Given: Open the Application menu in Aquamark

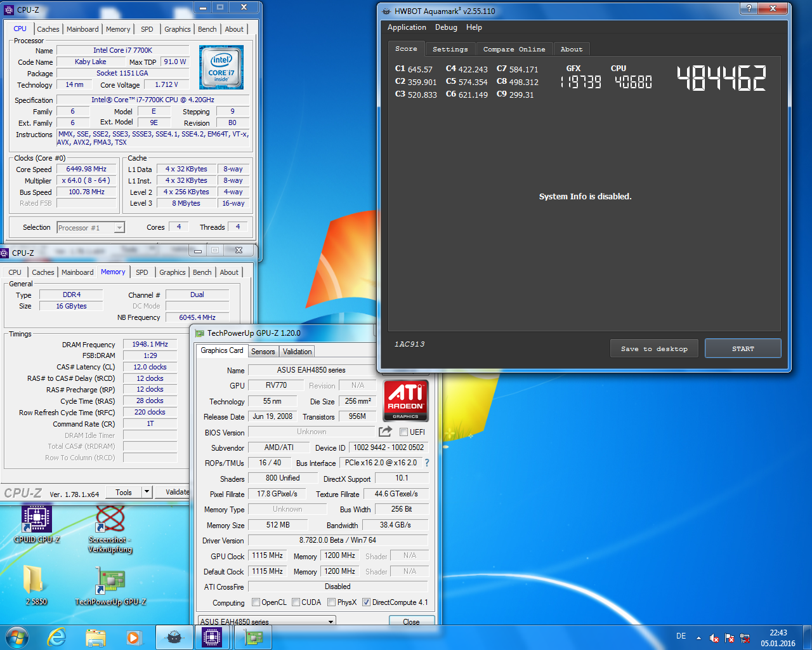Looking at the screenshot, I should point(407,27).
